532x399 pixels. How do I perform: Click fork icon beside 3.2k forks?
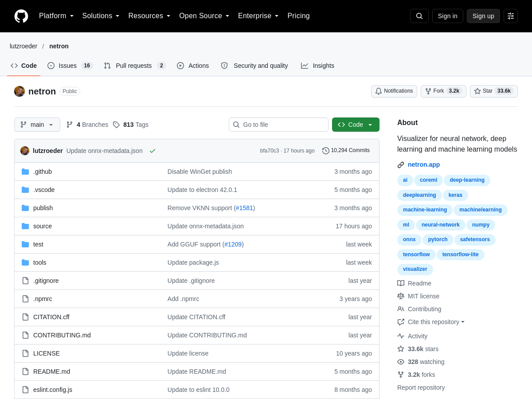(x=401, y=375)
